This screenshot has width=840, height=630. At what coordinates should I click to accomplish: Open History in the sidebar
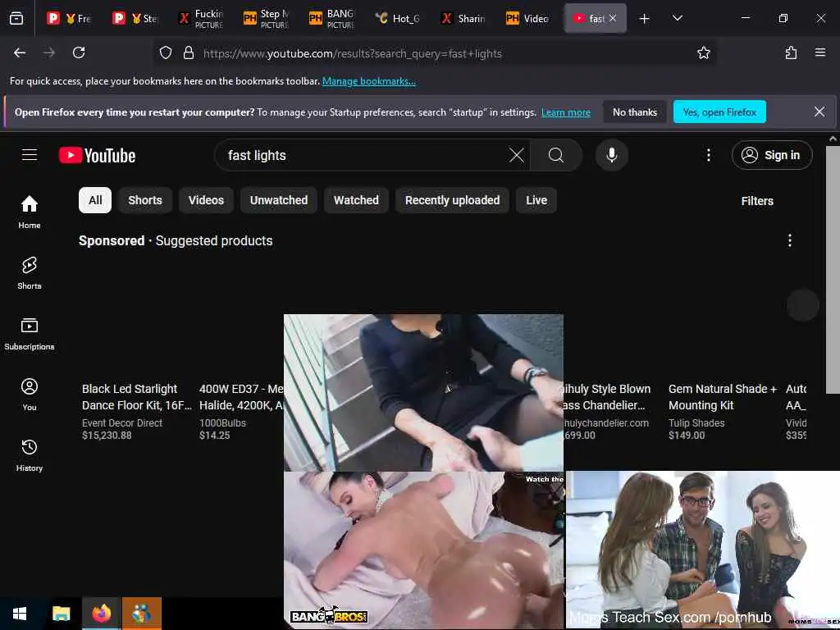tap(30, 454)
